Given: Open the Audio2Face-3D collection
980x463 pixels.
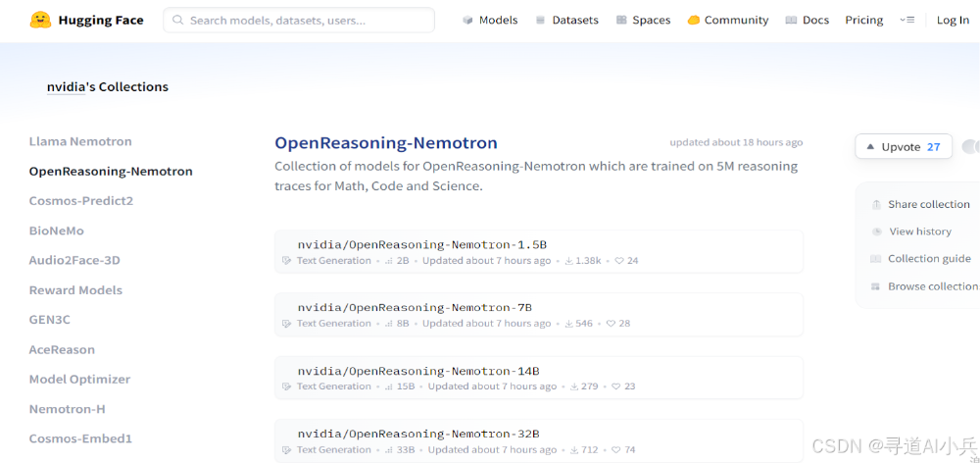Looking at the screenshot, I should pyautogui.click(x=74, y=260).
